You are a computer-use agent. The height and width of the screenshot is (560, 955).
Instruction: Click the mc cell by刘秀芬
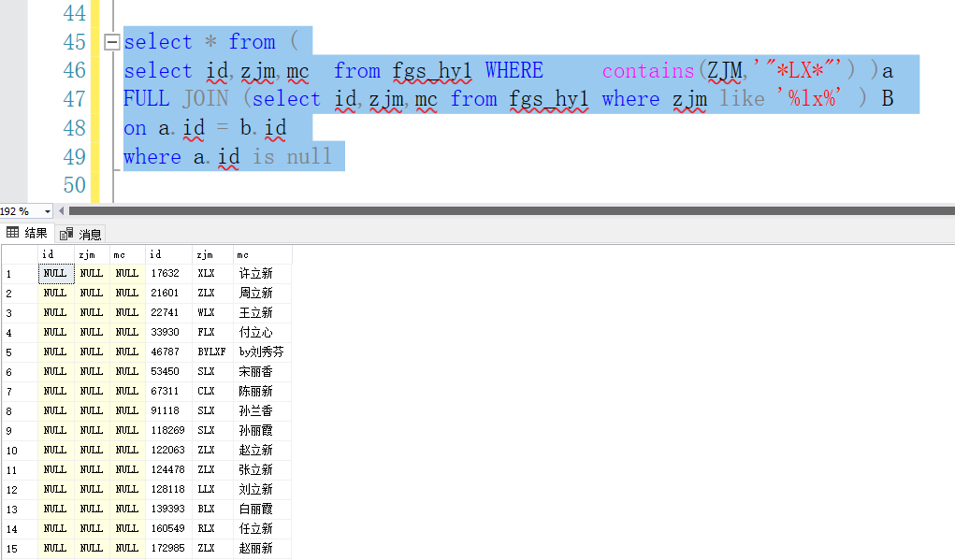(x=263, y=352)
